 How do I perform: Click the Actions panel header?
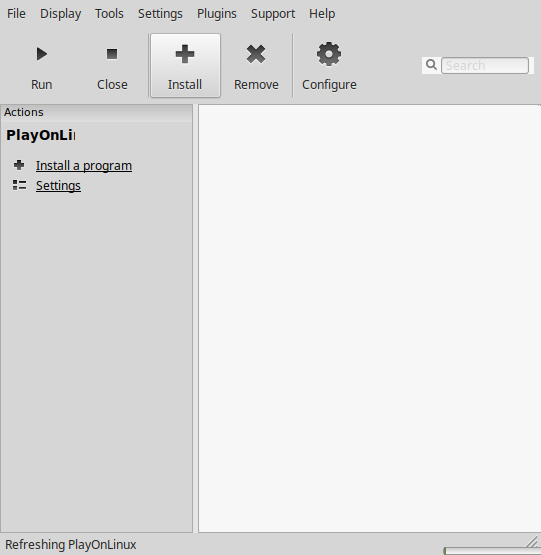(x=97, y=113)
